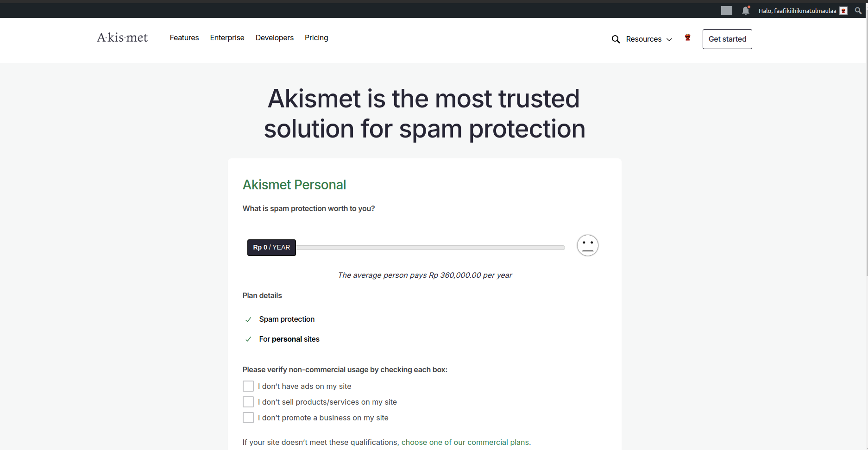This screenshot has height=450, width=868.
Task: Click the Rp 0 / YEAR slider handle
Action: pyautogui.click(x=271, y=248)
